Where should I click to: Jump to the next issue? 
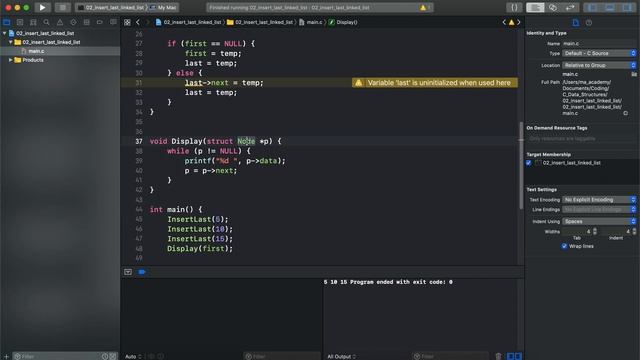[x=519, y=22]
